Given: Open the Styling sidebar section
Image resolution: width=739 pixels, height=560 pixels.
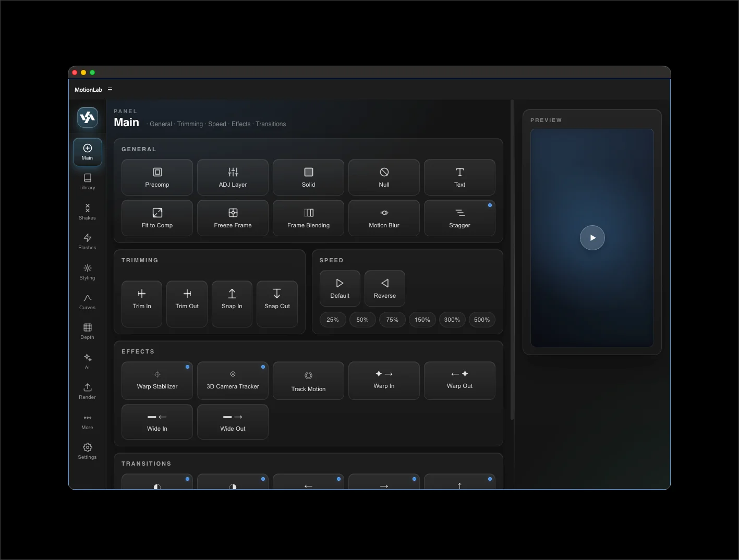Looking at the screenshot, I should tap(87, 272).
